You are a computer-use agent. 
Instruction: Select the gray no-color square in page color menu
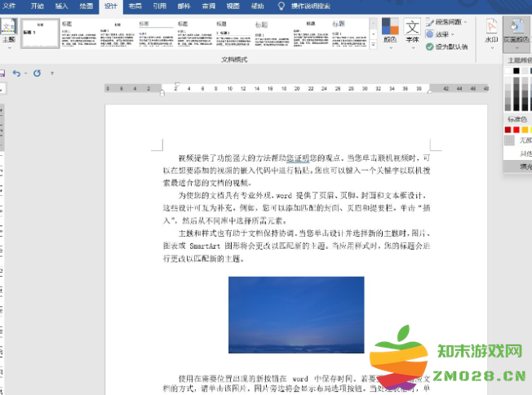[509, 140]
